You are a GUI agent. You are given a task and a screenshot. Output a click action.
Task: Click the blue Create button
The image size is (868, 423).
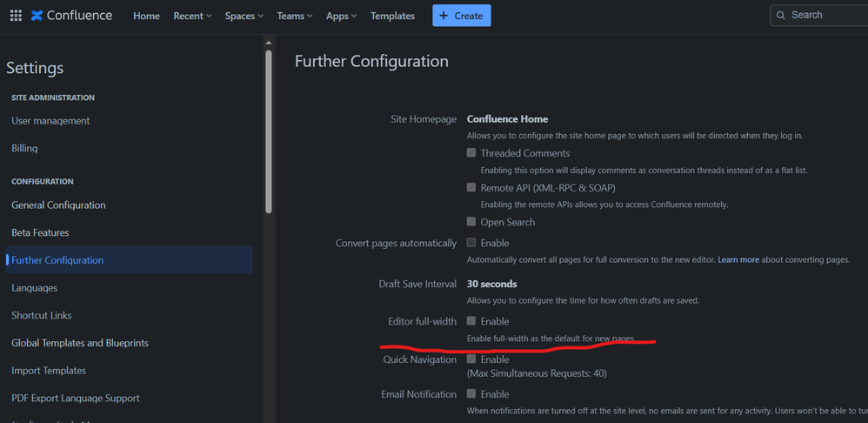point(462,16)
